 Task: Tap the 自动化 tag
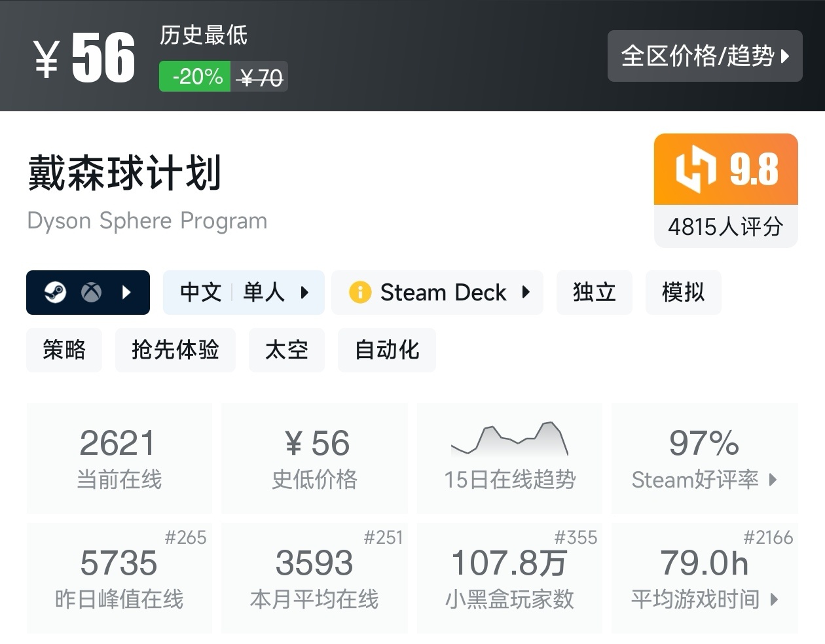click(386, 350)
